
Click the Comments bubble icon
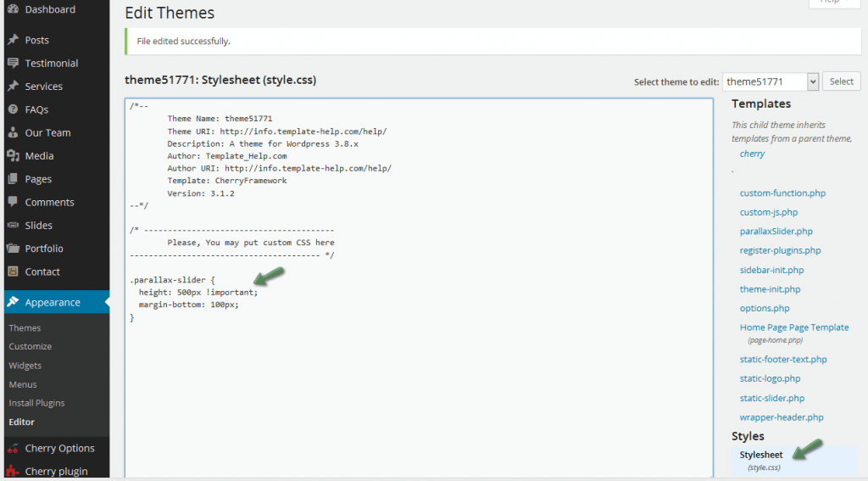coord(14,202)
